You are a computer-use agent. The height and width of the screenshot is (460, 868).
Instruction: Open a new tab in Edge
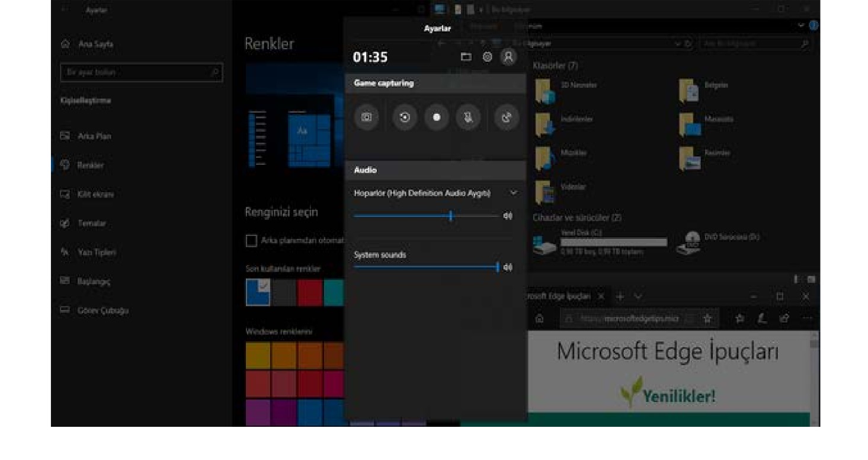pos(620,296)
